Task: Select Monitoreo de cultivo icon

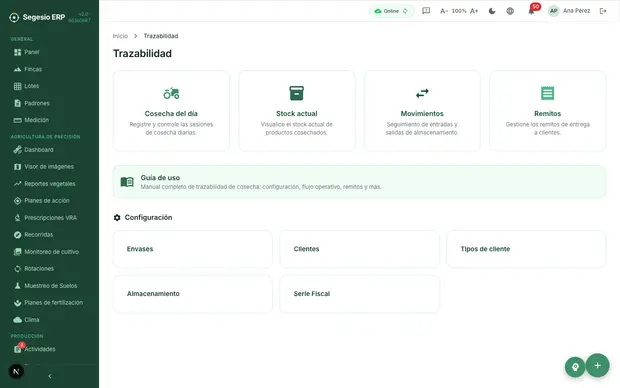Action: point(17,252)
